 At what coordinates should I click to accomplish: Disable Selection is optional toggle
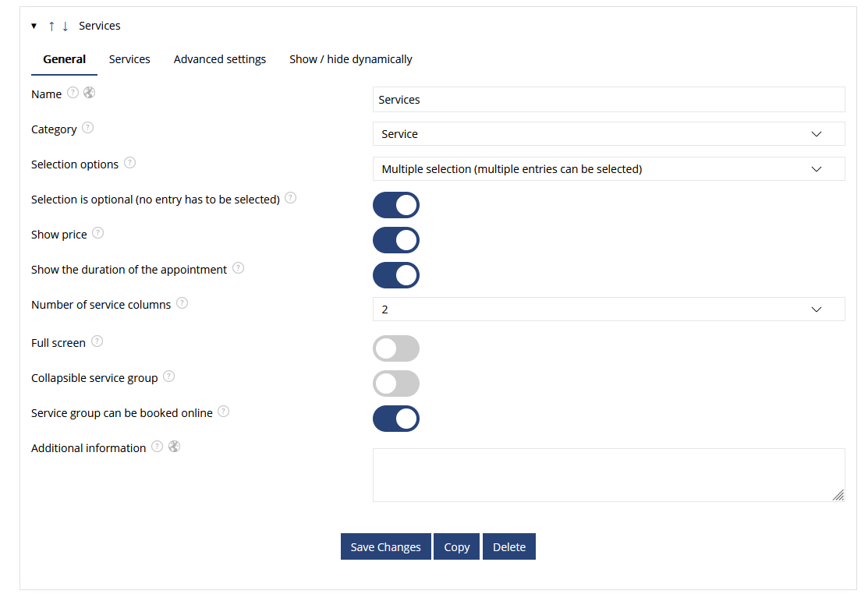tap(396, 205)
